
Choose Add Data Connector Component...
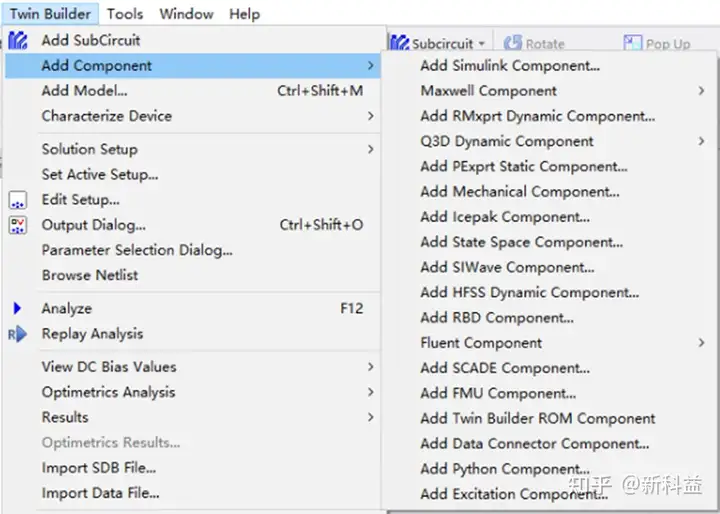(550, 444)
